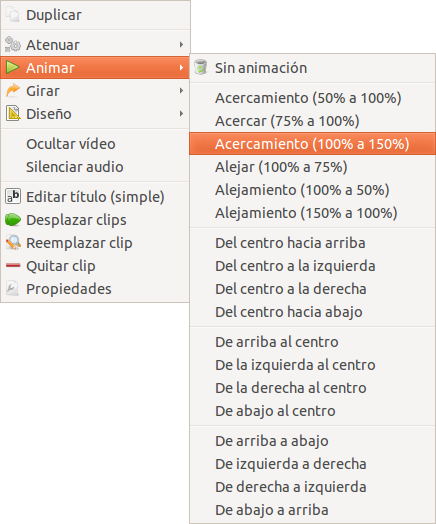Expand the Girar submenu arrow
The image size is (436, 524).
pyautogui.click(x=181, y=91)
